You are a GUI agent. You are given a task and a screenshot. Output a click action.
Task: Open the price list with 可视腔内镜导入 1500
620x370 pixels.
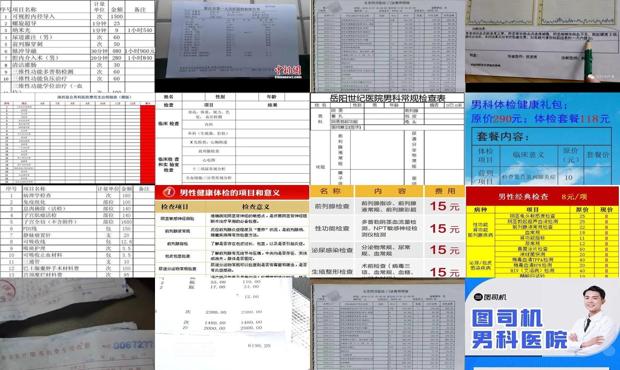pyautogui.click(x=77, y=46)
